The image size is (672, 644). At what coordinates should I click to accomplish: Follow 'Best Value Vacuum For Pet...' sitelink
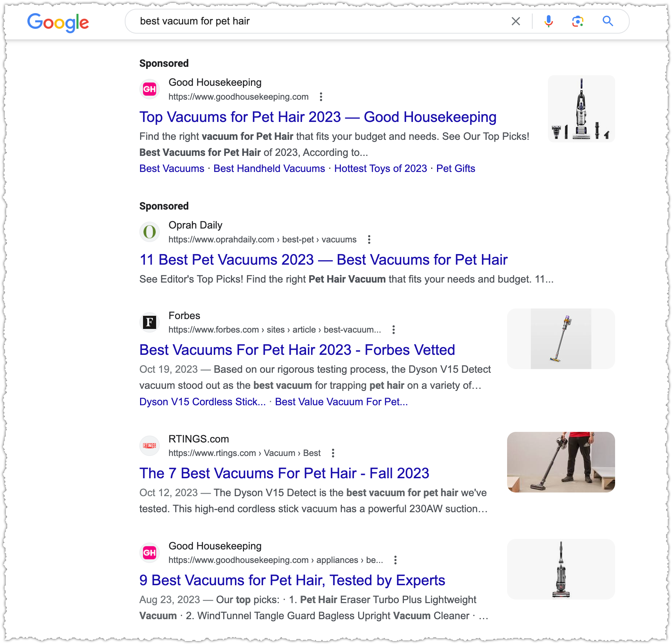coord(341,402)
